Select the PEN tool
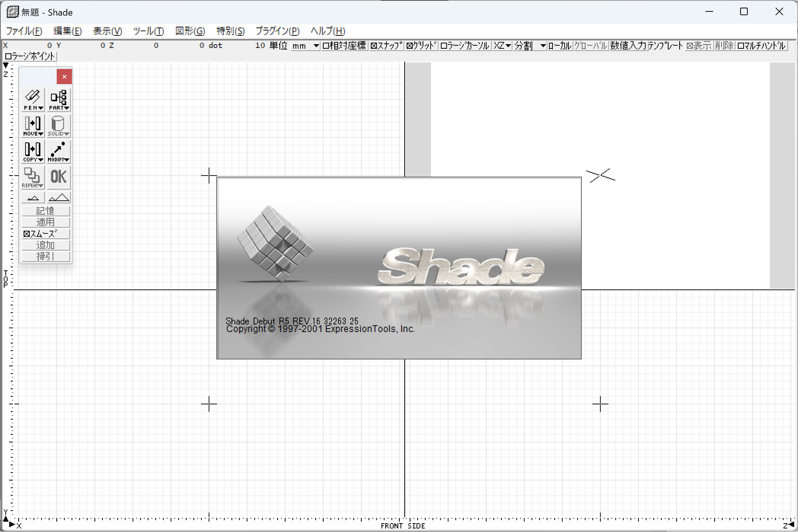798x532 pixels. [x=32, y=99]
